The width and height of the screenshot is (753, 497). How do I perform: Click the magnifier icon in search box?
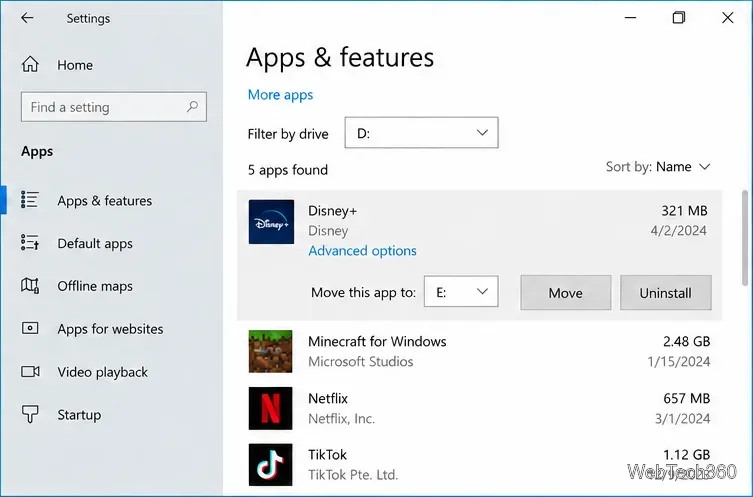(x=193, y=106)
